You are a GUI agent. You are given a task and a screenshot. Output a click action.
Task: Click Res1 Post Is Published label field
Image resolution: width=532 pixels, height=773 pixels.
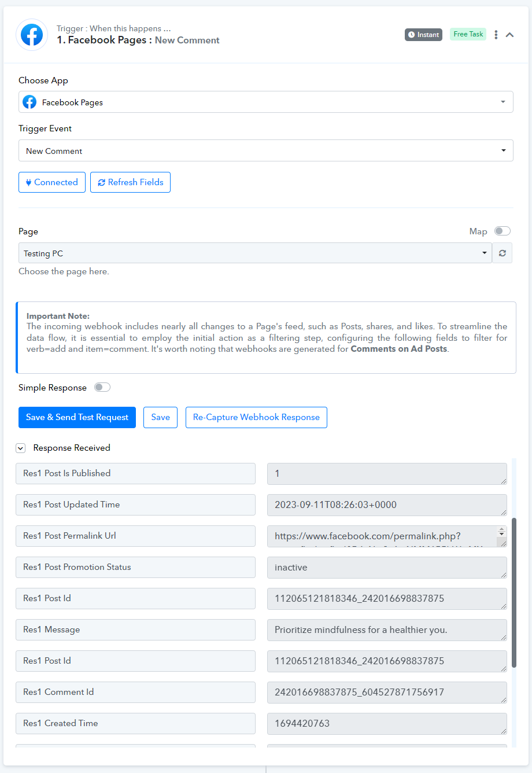click(x=135, y=473)
